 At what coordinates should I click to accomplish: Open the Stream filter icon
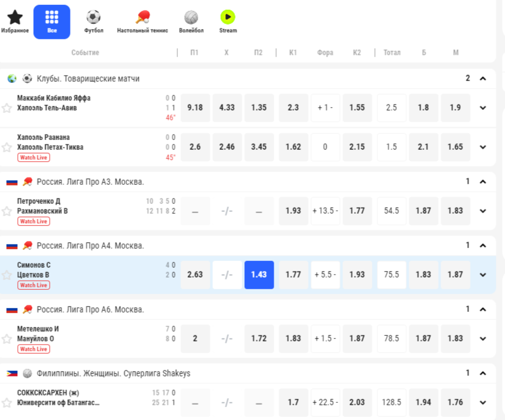pos(228,18)
